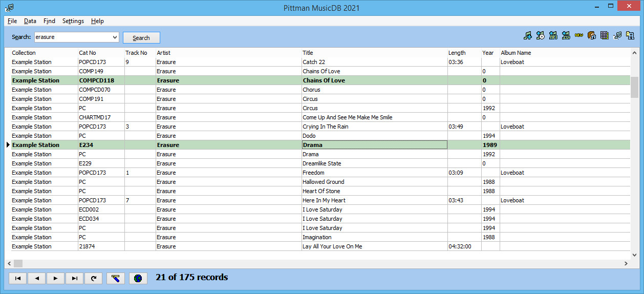Click the vertical scrollbar down arrow
The height and width of the screenshot is (294, 644).
point(635,255)
